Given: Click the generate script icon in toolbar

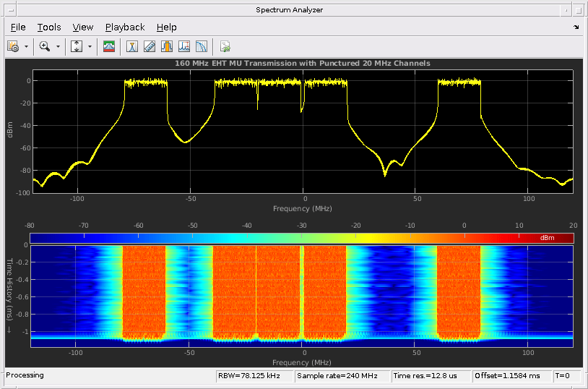Looking at the screenshot, I should 225,46.
